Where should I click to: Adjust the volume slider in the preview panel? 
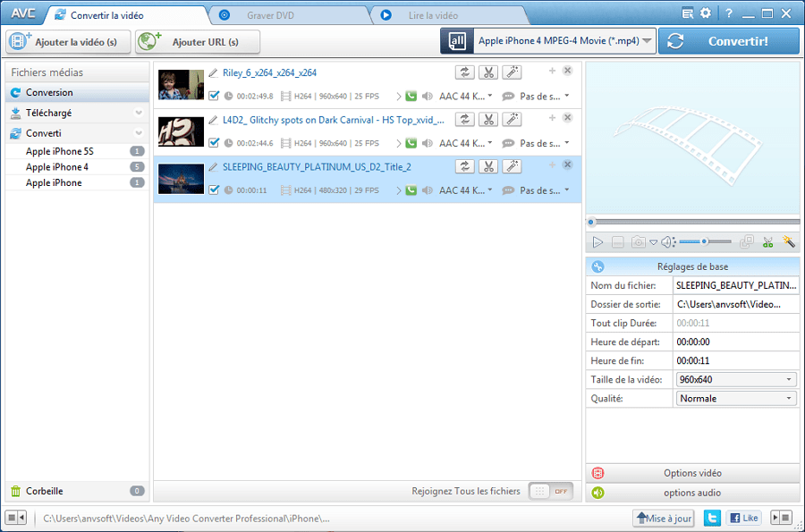[x=702, y=241]
